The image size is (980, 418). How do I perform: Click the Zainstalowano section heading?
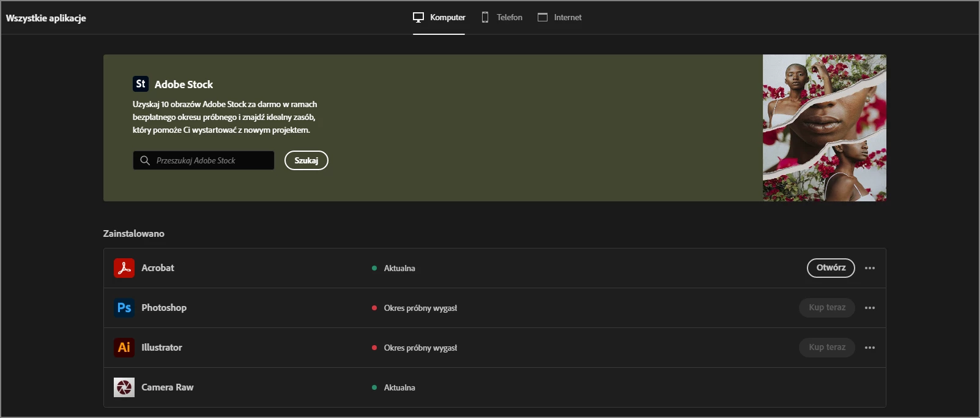click(x=134, y=234)
